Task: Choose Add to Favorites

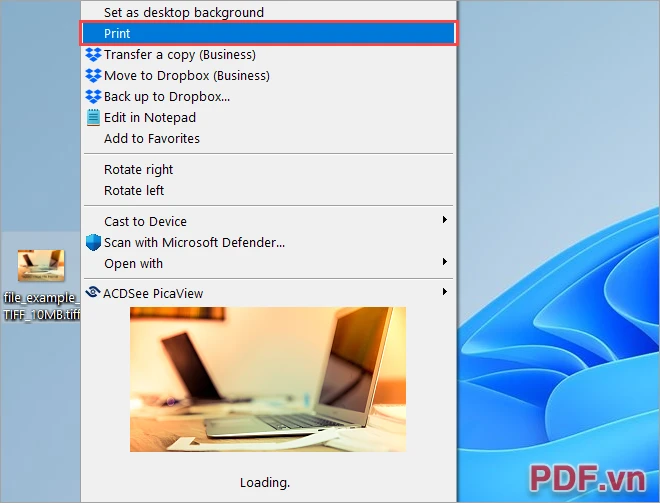Action: pyautogui.click(x=268, y=138)
